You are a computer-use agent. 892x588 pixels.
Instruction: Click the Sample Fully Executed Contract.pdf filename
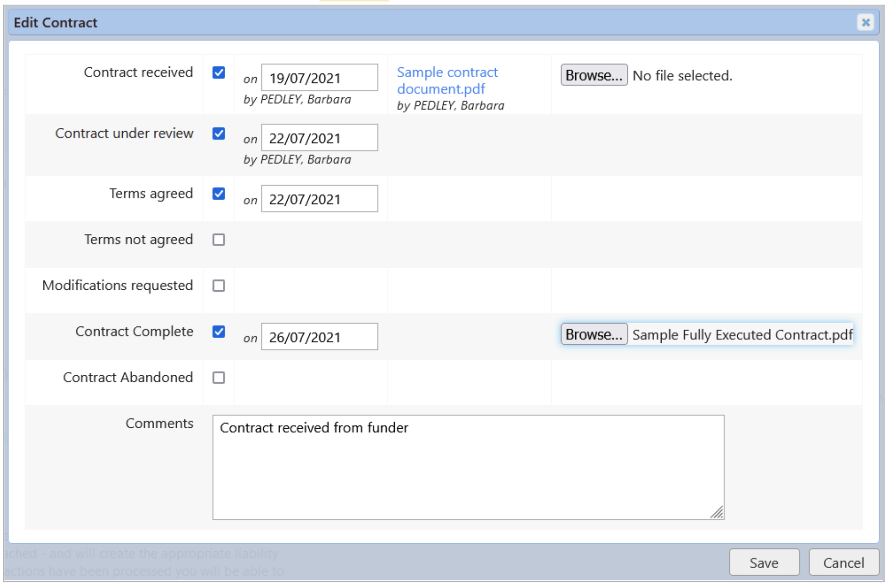742,335
